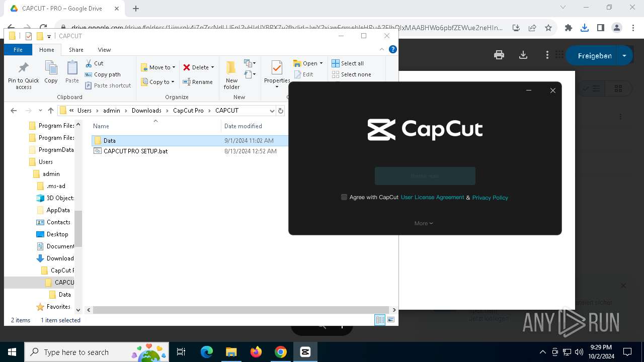Image resolution: width=644 pixels, height=362 pixels.
Task: Open a new Chrome tab
Action: [136, 9]
